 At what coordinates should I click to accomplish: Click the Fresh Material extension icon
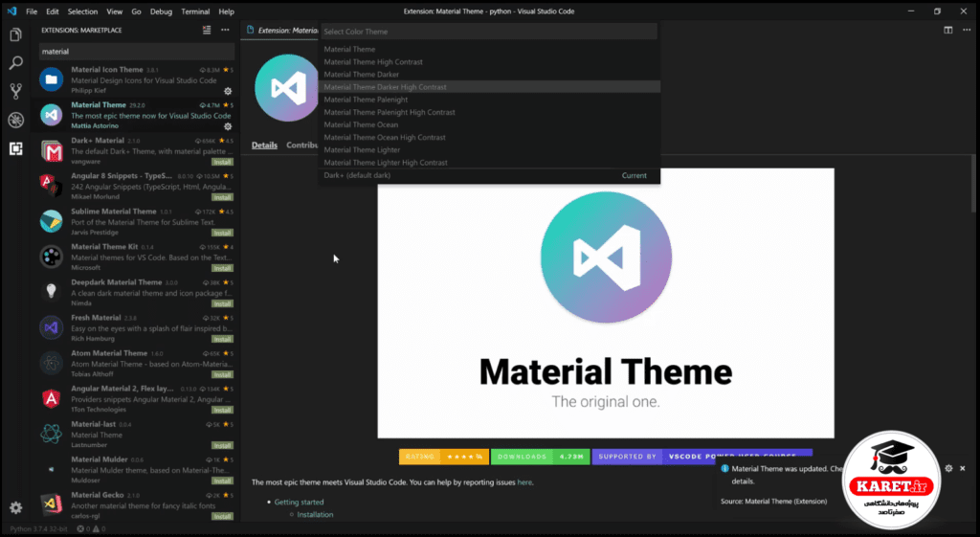coord(52,327)
